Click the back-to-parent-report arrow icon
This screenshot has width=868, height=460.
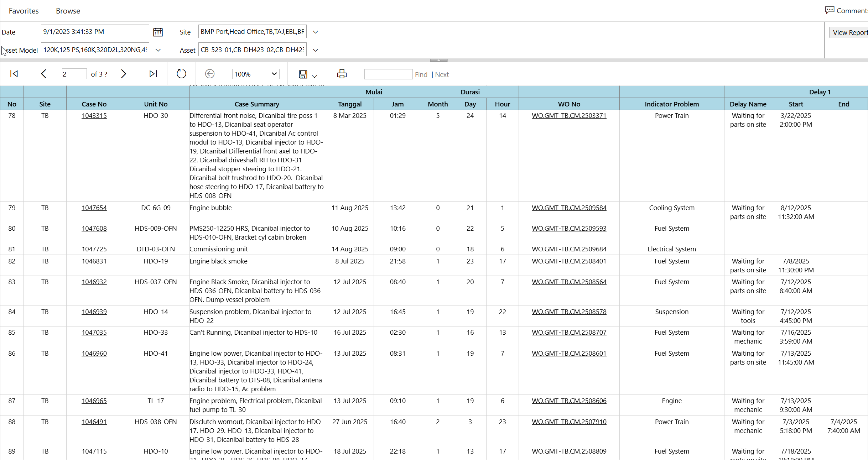[210, 74]
